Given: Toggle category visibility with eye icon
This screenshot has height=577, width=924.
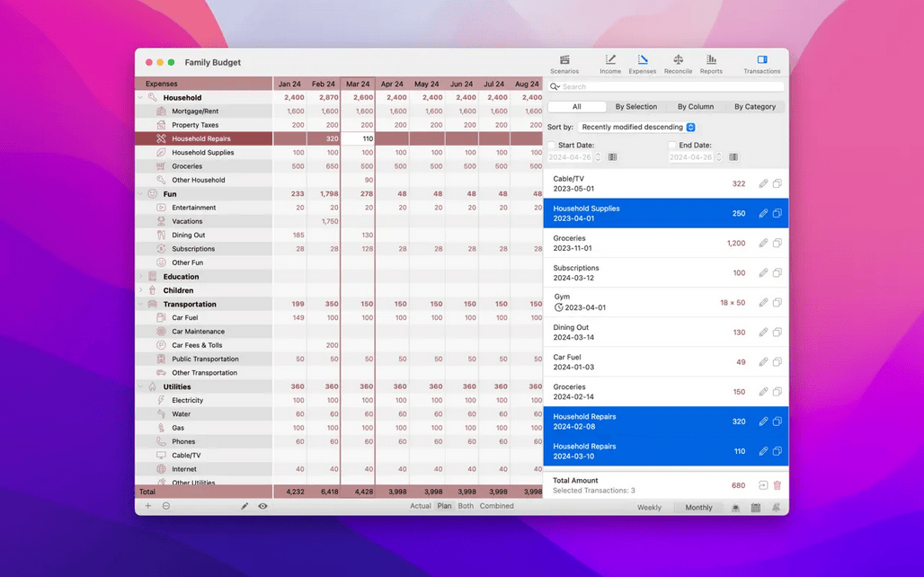Looking at the screenshot, I should 262,506.
